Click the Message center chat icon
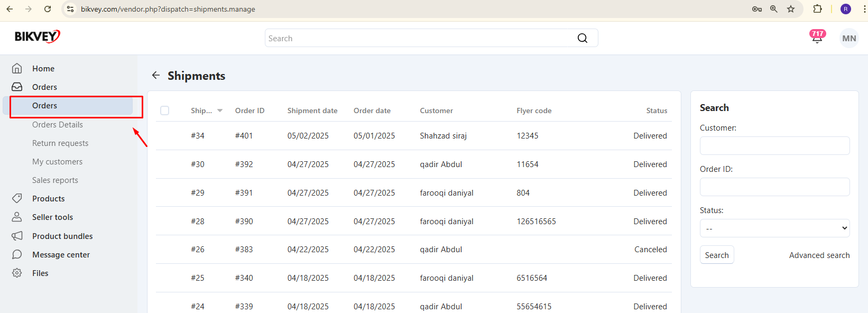Screen dimensions: 868x313 (17, 254)
